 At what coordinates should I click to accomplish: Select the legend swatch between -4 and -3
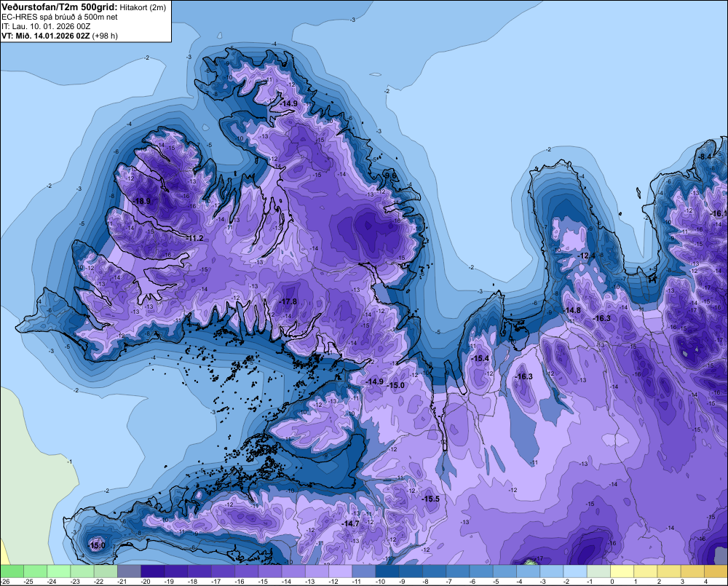click(529, 571)
